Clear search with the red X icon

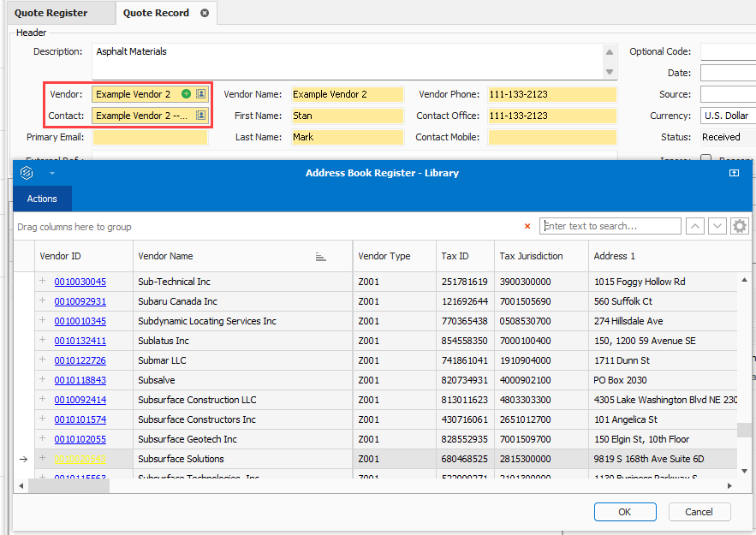tap(527, 226)
